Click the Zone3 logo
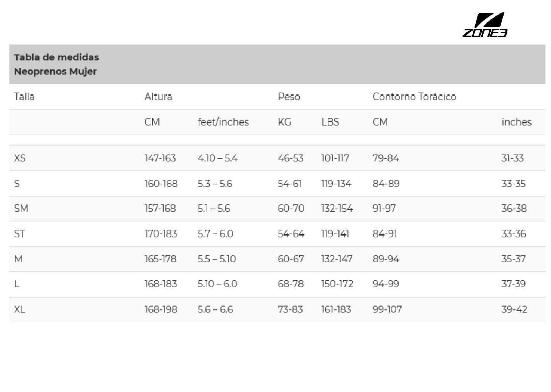This screenshot has height=392, width=551. point(485,25)
